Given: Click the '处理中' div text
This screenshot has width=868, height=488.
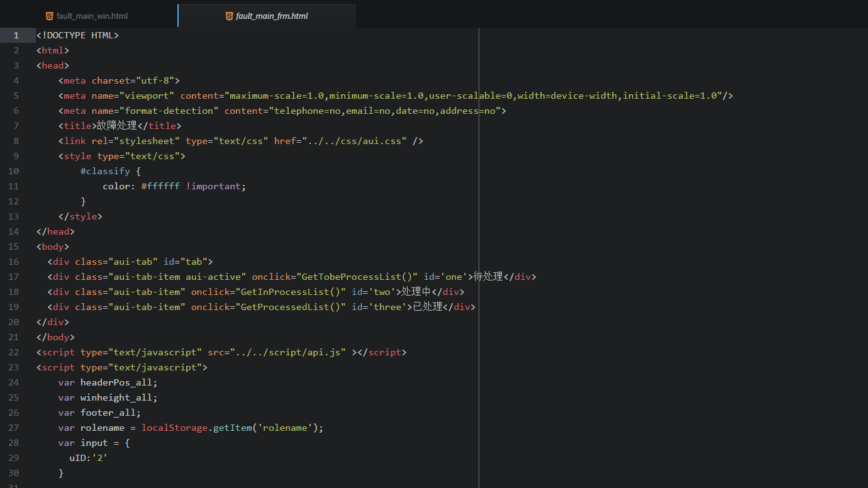Looking at the screenshot, I should click(416, 292).
